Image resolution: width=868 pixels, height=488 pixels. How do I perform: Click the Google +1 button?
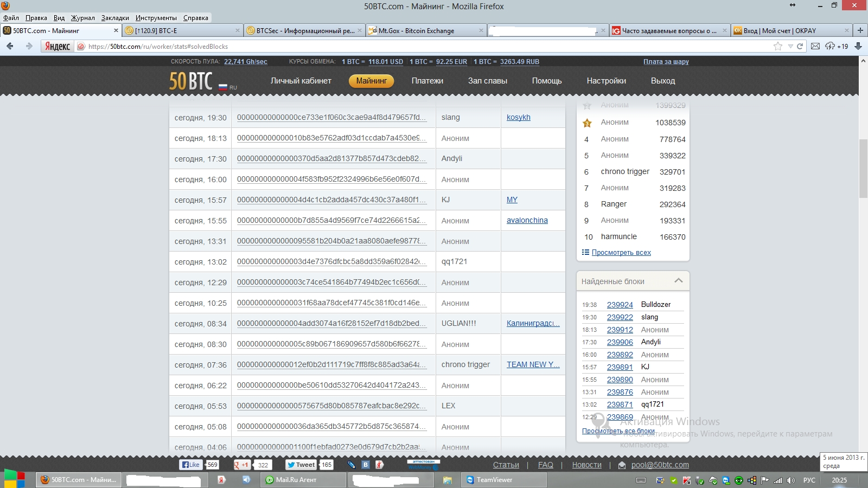click(241, 465)
